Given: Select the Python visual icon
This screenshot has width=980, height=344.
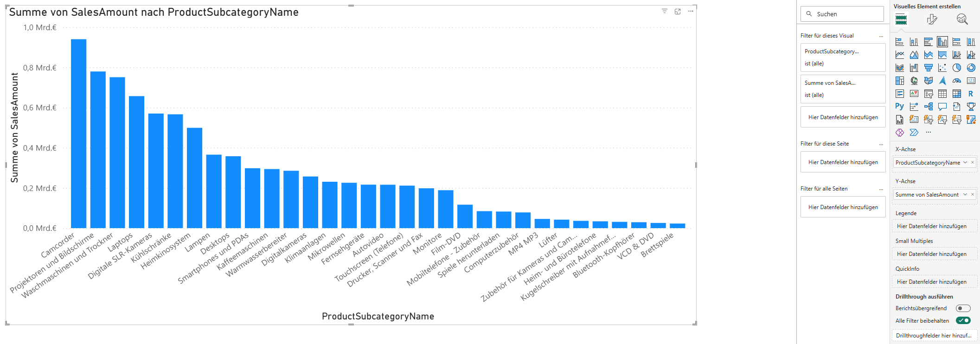Looking at the screenshot, I should [x=899, y=106].
